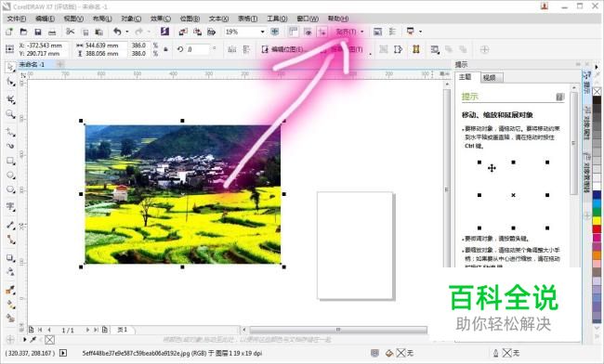
Task: Open the Undo history dropdown arrow
Action: tap(127, 32)
